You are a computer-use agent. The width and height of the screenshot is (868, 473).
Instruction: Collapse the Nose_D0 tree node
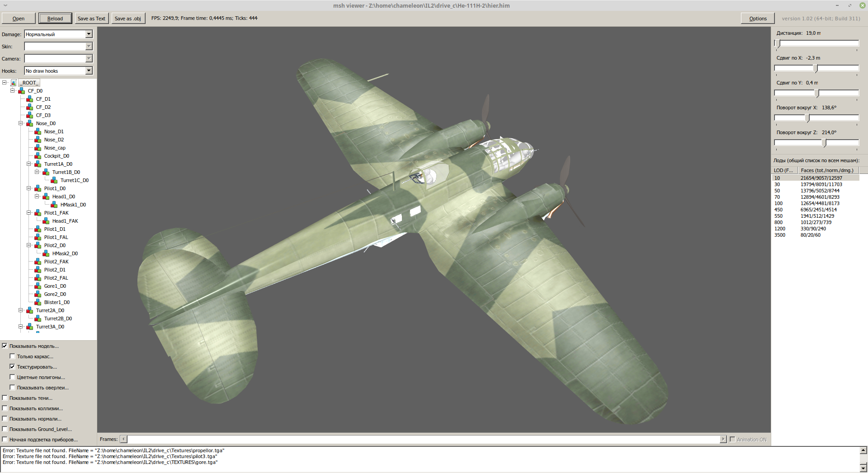(21, 123)
